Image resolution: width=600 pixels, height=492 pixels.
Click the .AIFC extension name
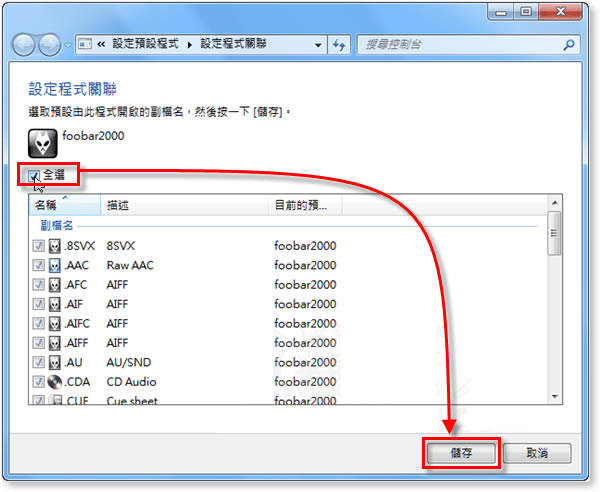[x=78, y=324]
